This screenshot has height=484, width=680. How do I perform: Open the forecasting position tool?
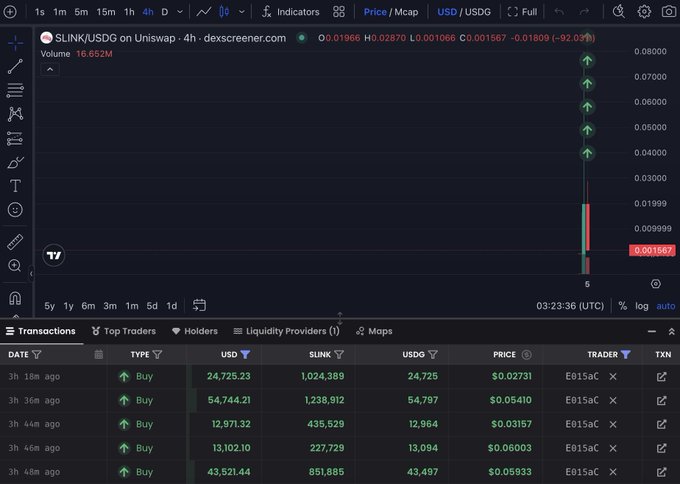[15, 138]
